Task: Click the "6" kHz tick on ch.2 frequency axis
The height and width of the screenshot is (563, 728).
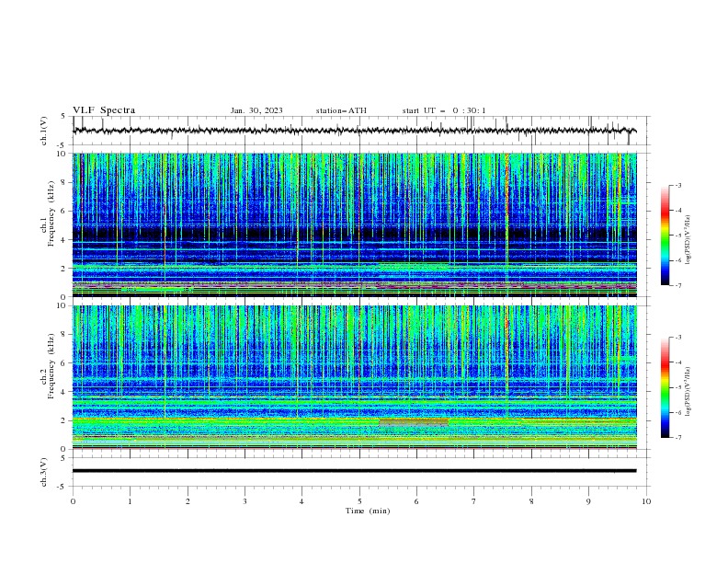Action: point(65,362)
